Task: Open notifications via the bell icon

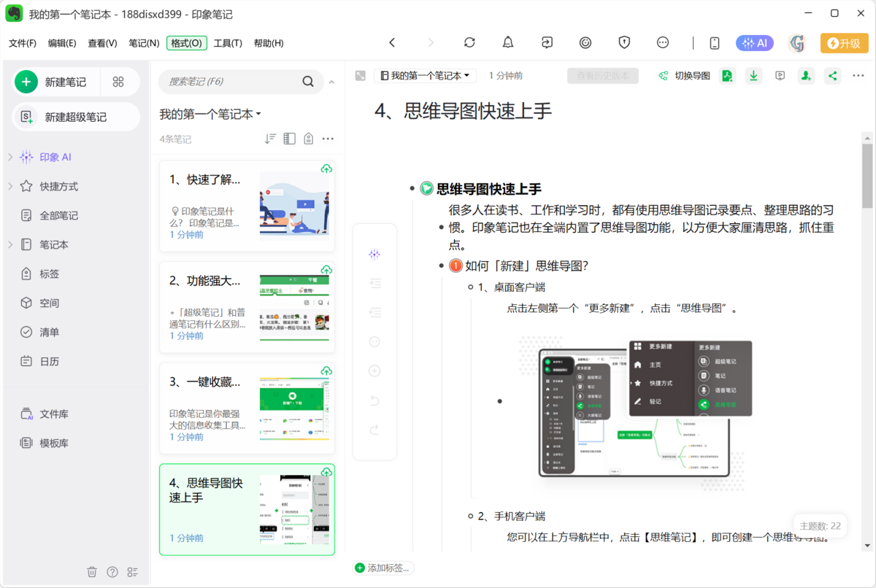Action: click(508, 43)
